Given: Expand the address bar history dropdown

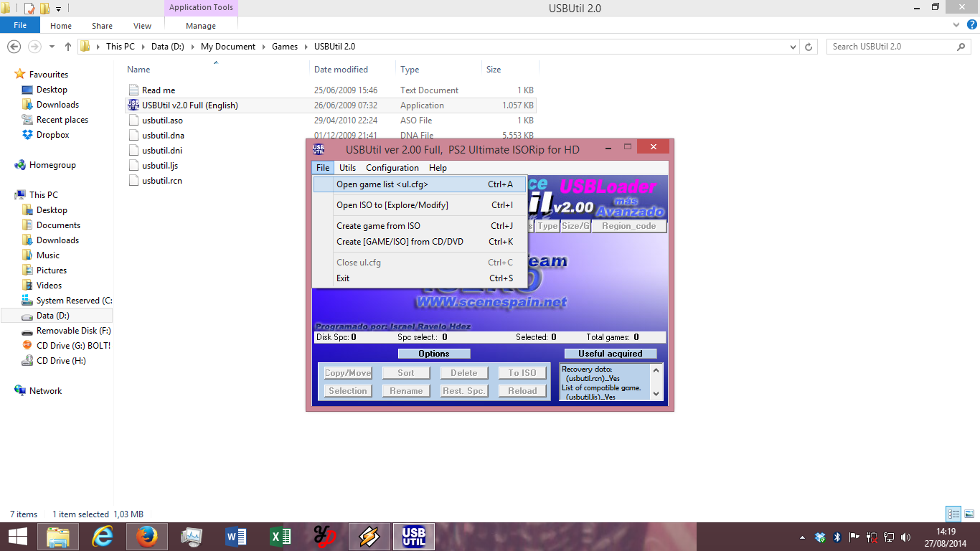Looking at the screenshot, I should (x=793, y=47).
